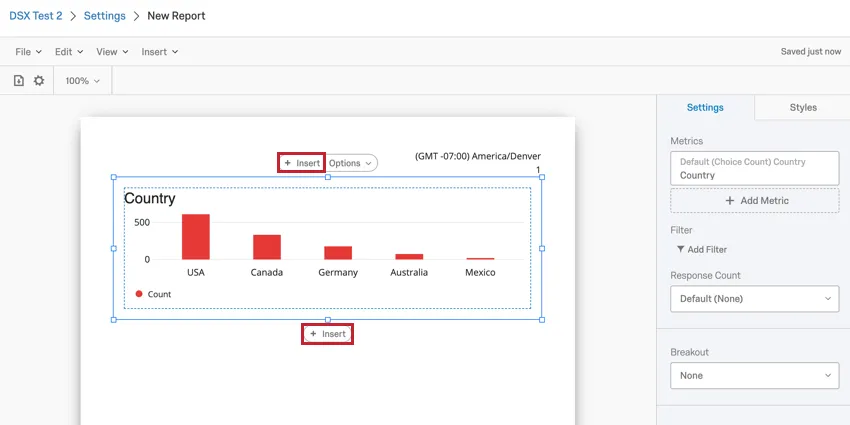The width and height of the screenshot is (850, 425).
Task: Open the Breakout None dropdown
Action: [x=755, y=376]
